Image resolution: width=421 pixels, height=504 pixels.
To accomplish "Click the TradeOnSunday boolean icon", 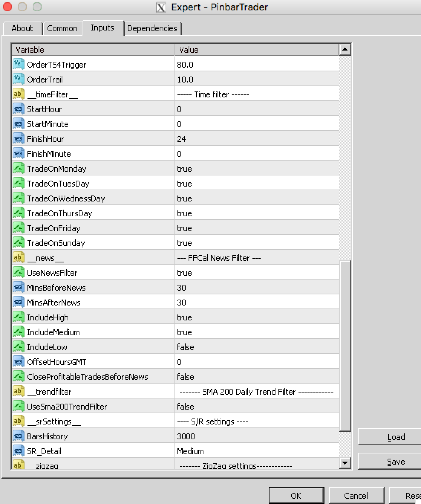I will pos(18,242).
